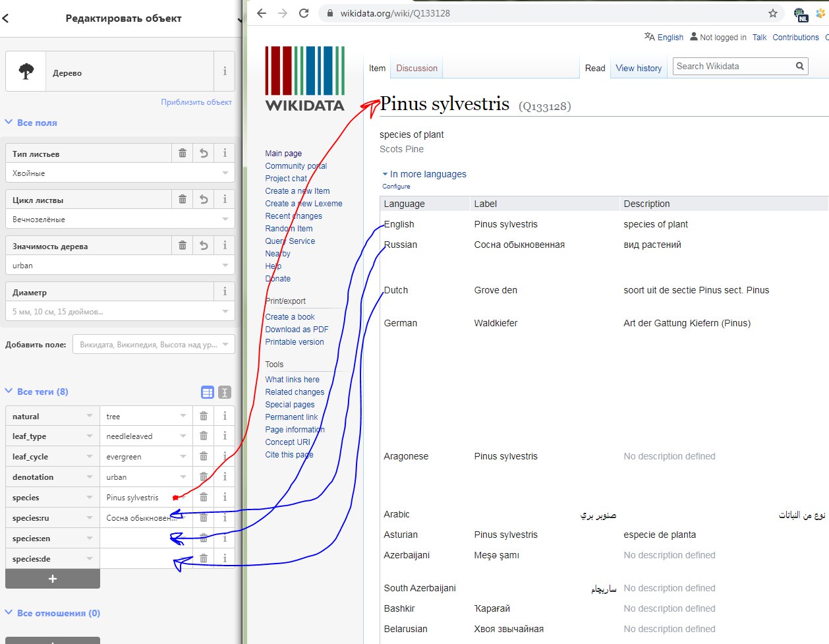This screenshot has width=829, height=644.
Task: Open info for the Дерево preset
Action: [x=225, y=72]
